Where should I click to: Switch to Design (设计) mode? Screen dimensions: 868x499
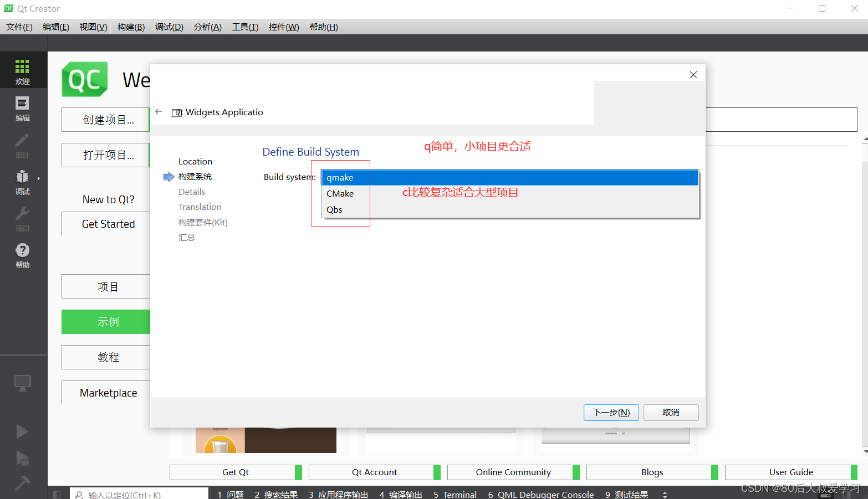[22, 145]
